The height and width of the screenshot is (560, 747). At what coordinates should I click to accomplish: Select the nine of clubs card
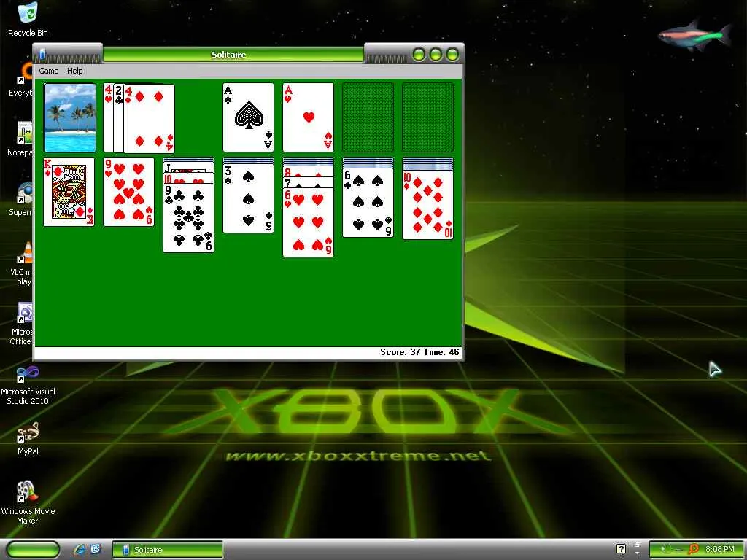coord(189,218)
